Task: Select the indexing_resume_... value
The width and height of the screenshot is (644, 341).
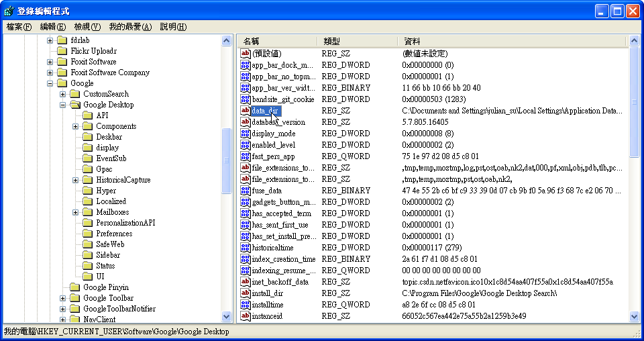Action: click(x=284, y=271)
